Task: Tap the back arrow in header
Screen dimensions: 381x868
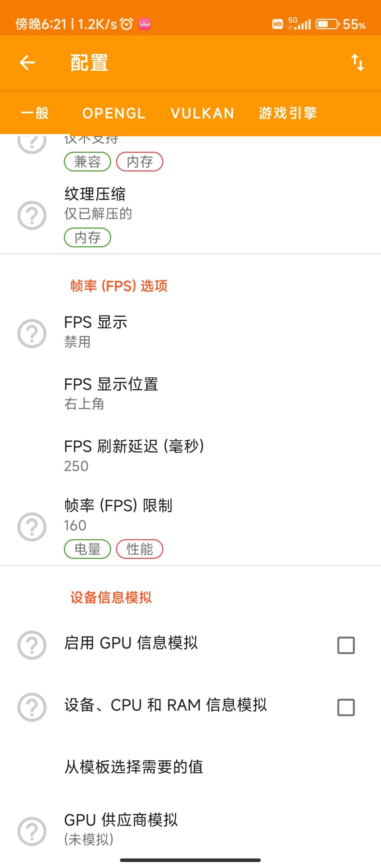Action: point(27,63)
